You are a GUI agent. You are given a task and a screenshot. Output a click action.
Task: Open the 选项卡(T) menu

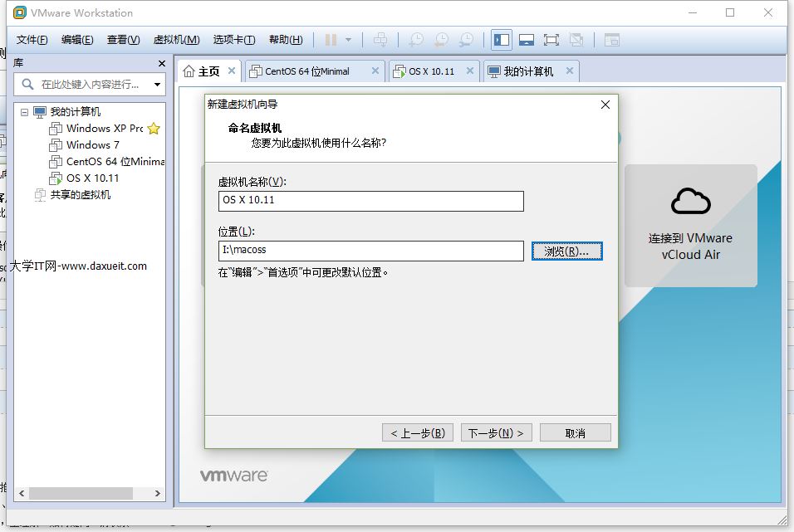click(x=234, y=40)
